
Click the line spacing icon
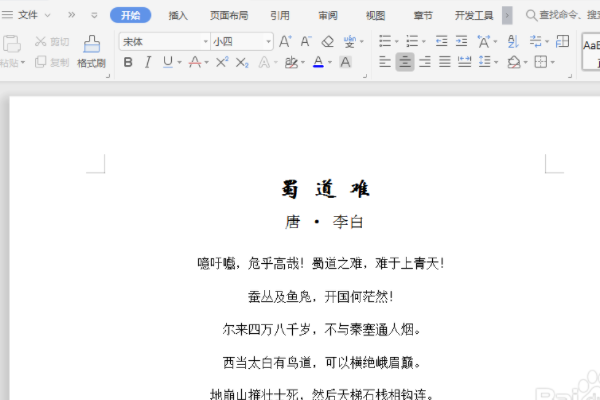pyautogui.click(x=484, y=62)
